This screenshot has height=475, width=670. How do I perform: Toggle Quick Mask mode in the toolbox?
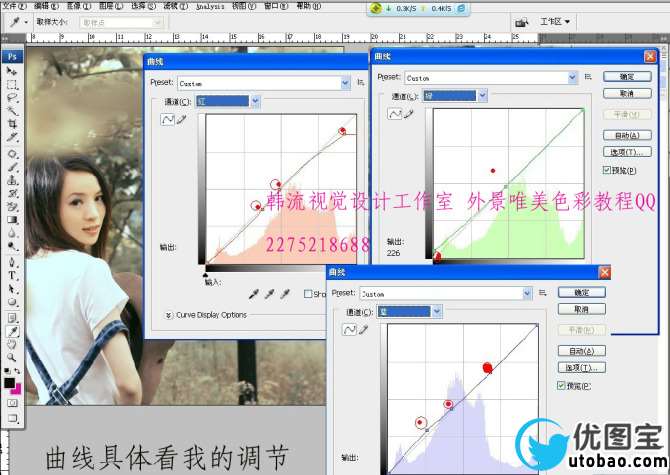12,403
